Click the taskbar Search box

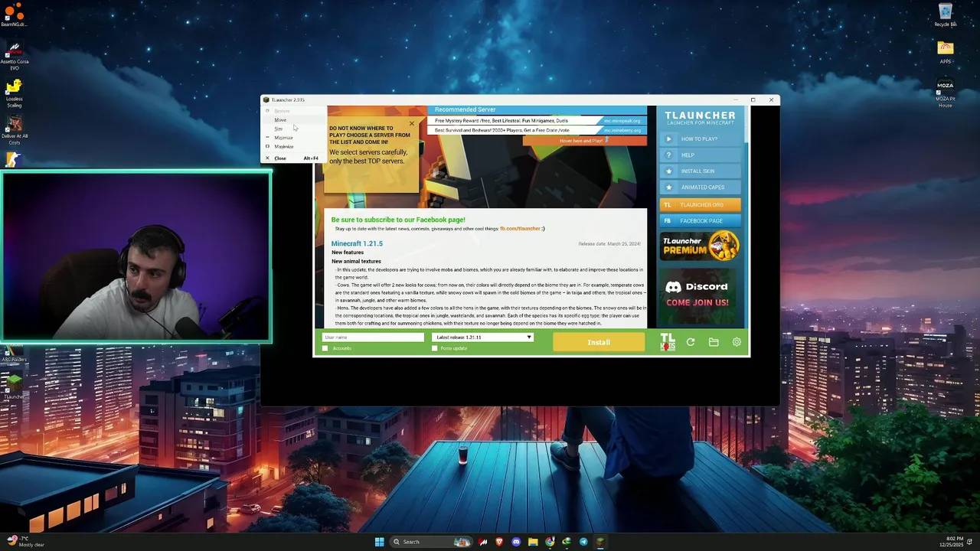coord(431,542)
